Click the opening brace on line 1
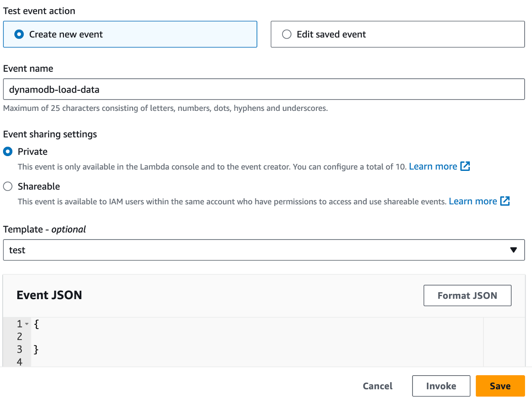Screen dimensions: 532x400 pyautogui.click(x=37, y=324)
